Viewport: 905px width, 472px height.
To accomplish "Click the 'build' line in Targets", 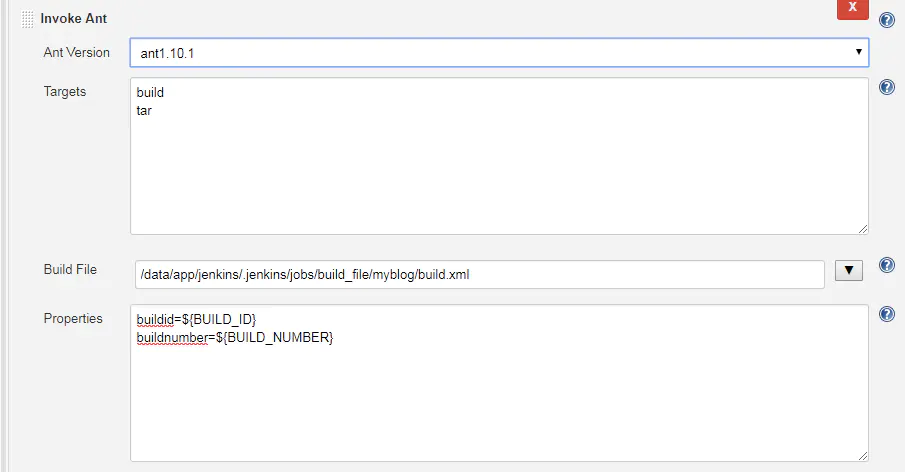I will [x=150, y=92].
